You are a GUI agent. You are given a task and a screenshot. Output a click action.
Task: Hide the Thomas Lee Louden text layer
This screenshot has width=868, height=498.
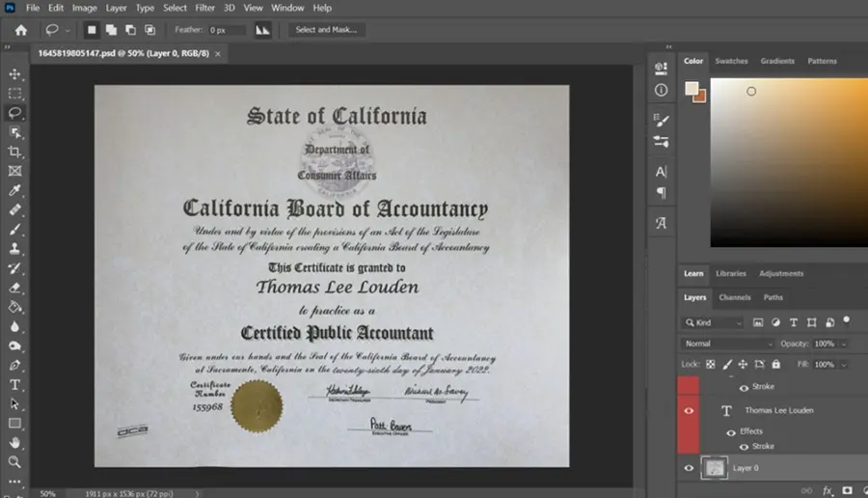pos(689,410)
